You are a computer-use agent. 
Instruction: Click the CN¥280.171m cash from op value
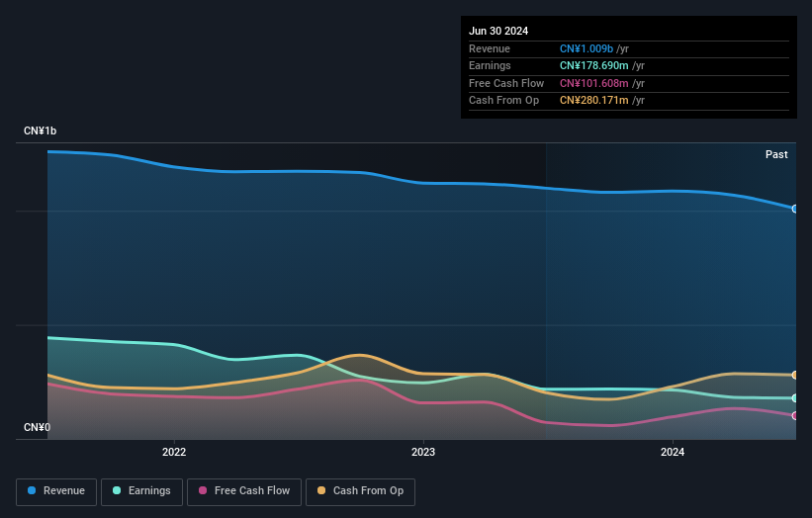594,101
